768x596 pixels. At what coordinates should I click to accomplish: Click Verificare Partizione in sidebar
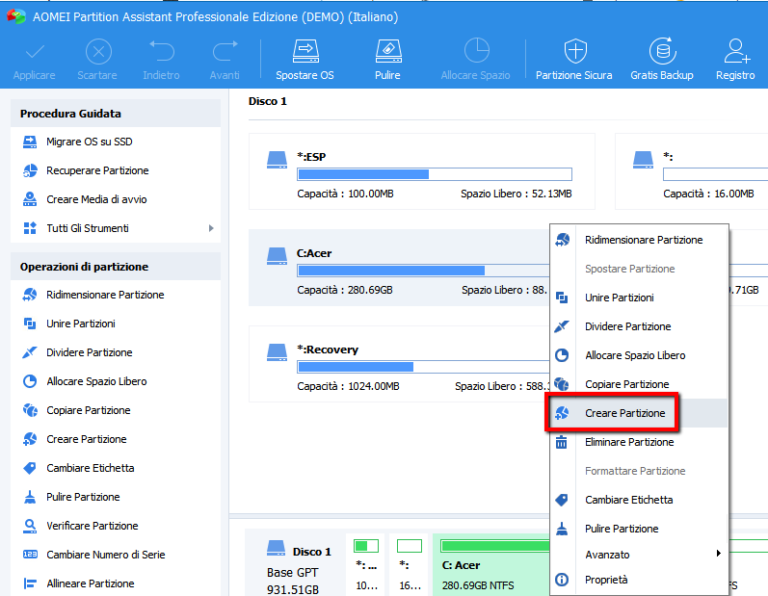pos(92,526)
